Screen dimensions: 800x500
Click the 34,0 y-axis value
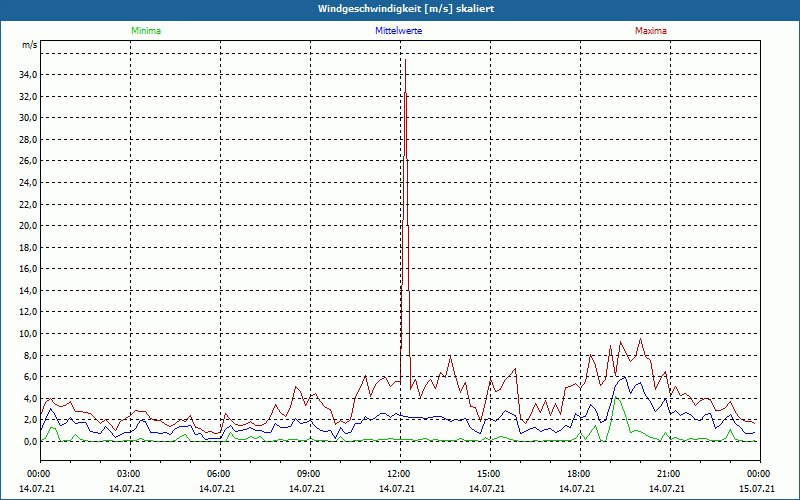coord(28,75)
